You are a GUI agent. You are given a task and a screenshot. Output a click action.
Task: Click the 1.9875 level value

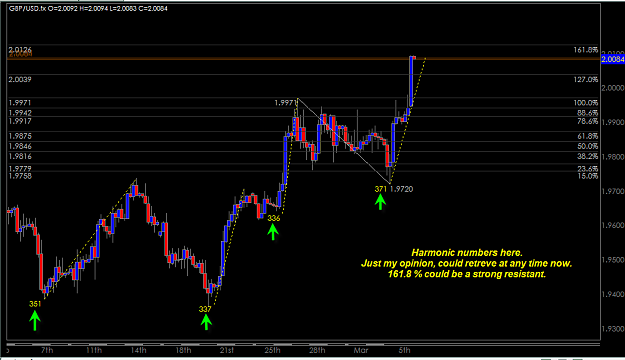(x=20, y=136)
